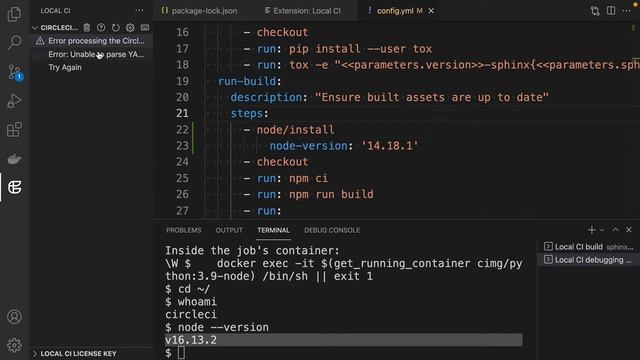Close the bottom panel
This screenshot has width=640, height=360.
pyautogui.click(x=629, y=230)
